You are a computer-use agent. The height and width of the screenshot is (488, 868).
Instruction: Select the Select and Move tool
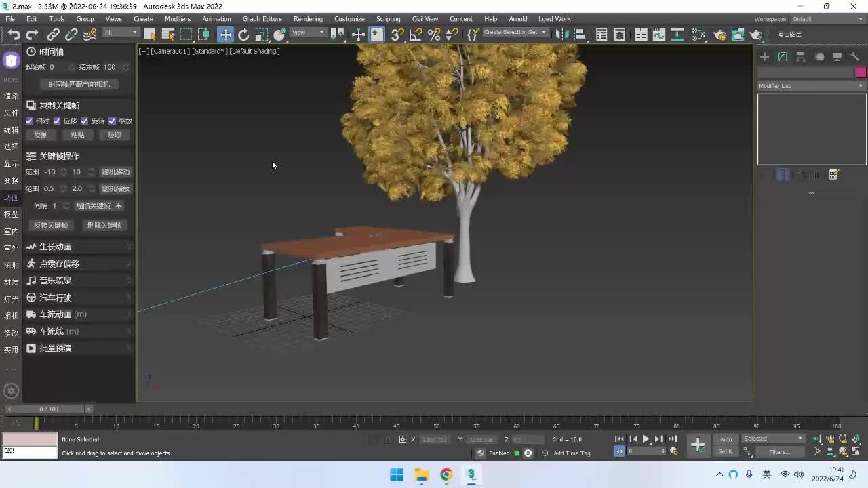coord(225,35)
